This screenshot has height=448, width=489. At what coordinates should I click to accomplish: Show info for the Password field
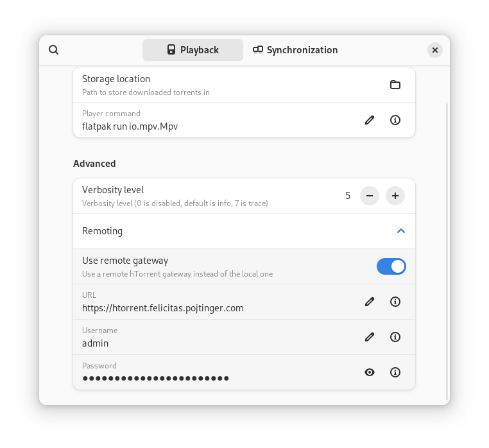pos(395,372)
